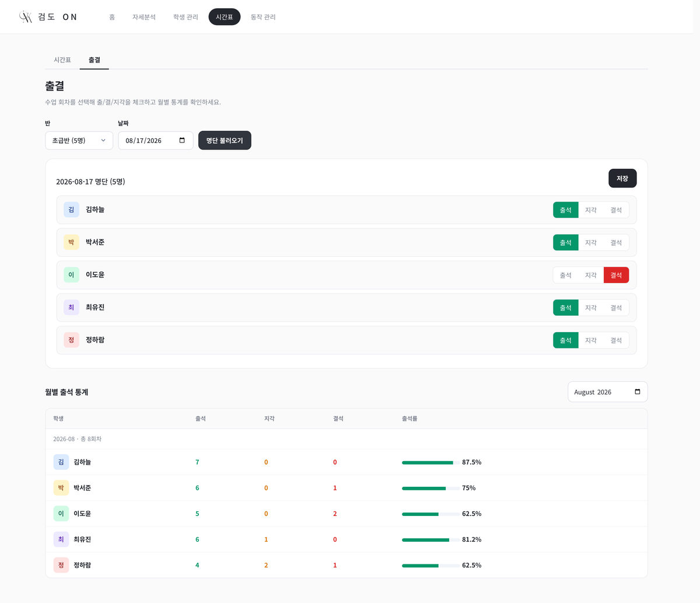Click the 김하늘 avatar badge in the roster

71,210
